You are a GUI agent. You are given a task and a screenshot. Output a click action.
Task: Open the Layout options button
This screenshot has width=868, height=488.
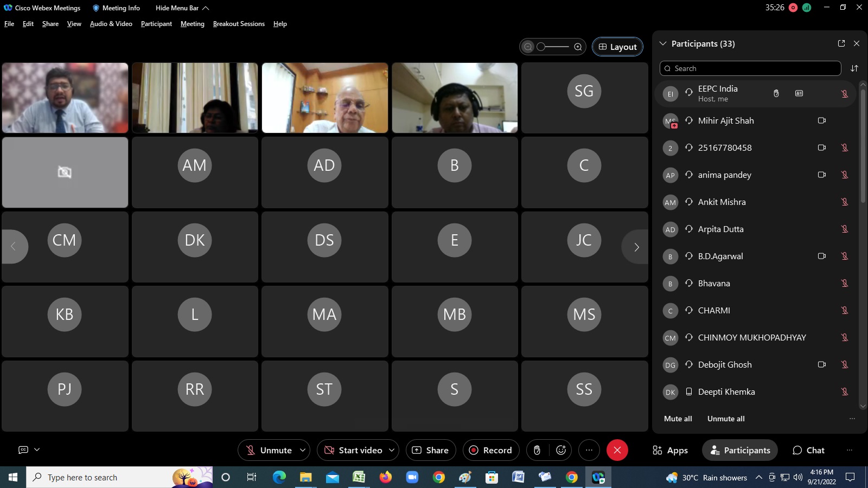618,47
